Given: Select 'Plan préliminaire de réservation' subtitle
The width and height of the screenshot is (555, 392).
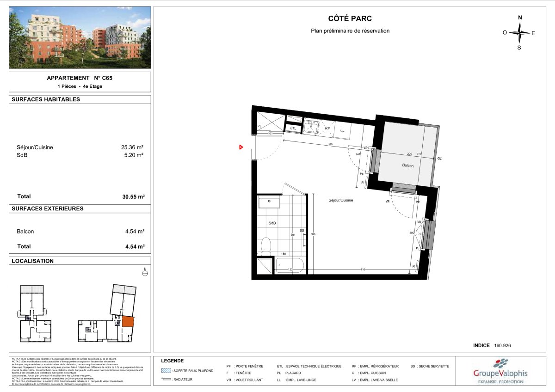Looking at the screenshot, I should [350, 31].
